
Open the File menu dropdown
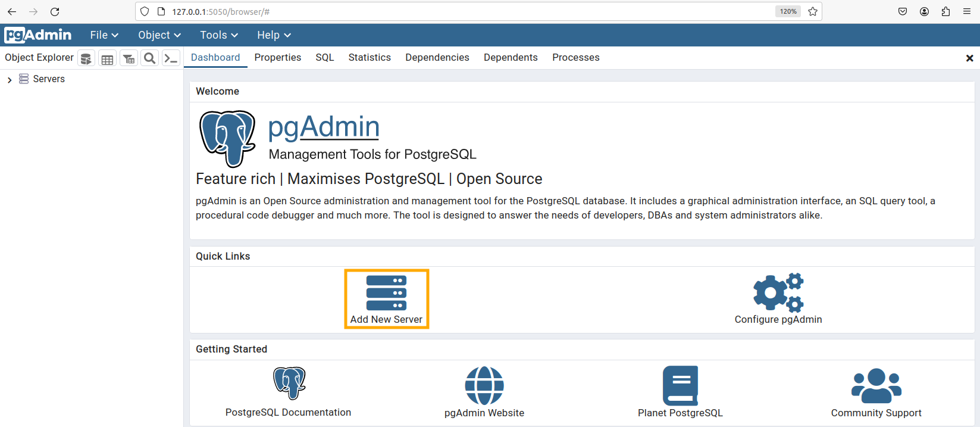(x=104, y=35)
